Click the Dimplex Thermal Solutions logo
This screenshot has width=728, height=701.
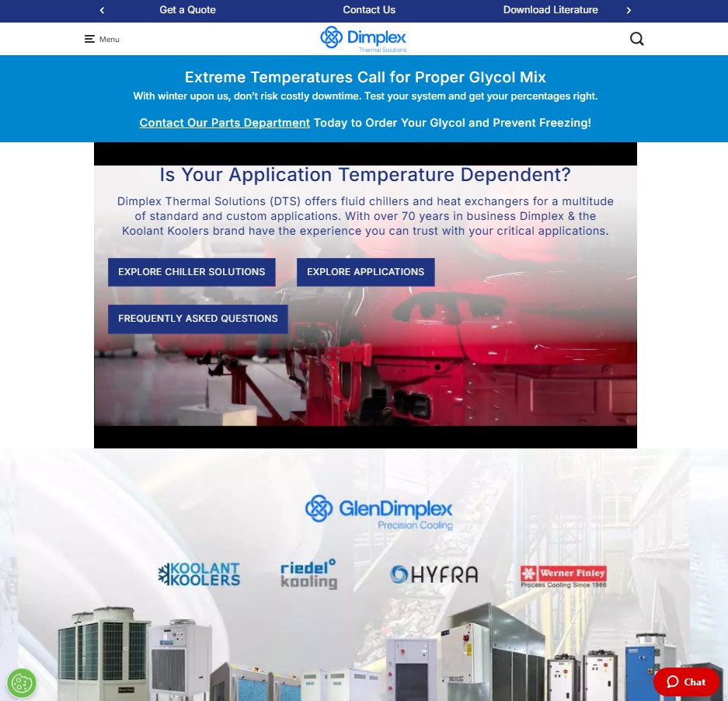click(x=364, y=39)
